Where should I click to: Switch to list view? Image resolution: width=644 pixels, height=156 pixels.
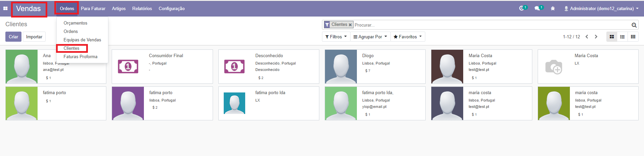pos(622,37)
